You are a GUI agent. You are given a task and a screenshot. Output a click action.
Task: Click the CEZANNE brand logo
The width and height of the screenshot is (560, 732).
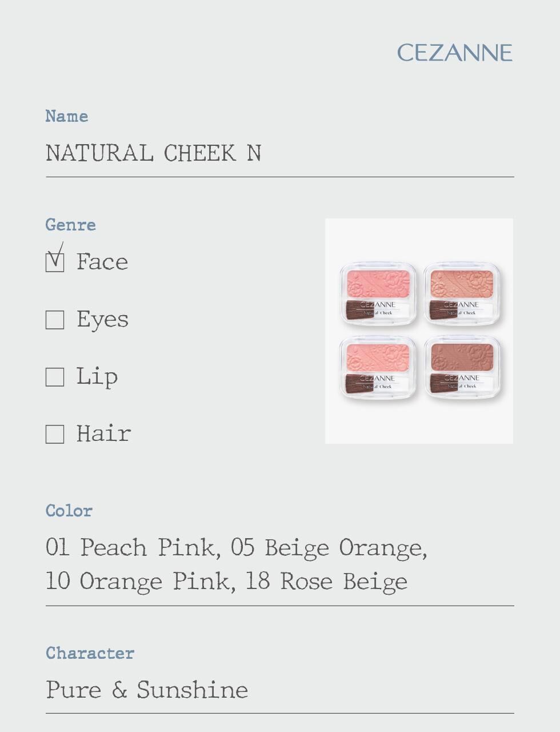click(x=454, y=53)
